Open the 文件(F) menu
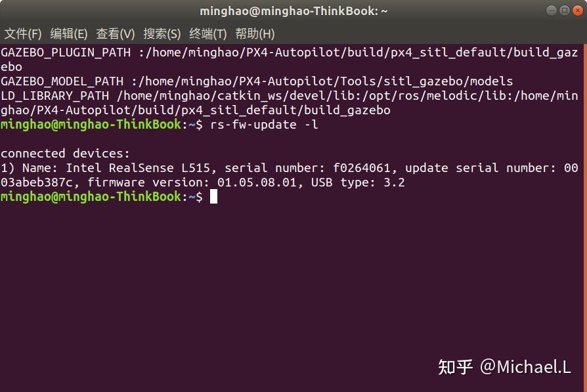Screen dimensions: 587x392 coord(23,33)
